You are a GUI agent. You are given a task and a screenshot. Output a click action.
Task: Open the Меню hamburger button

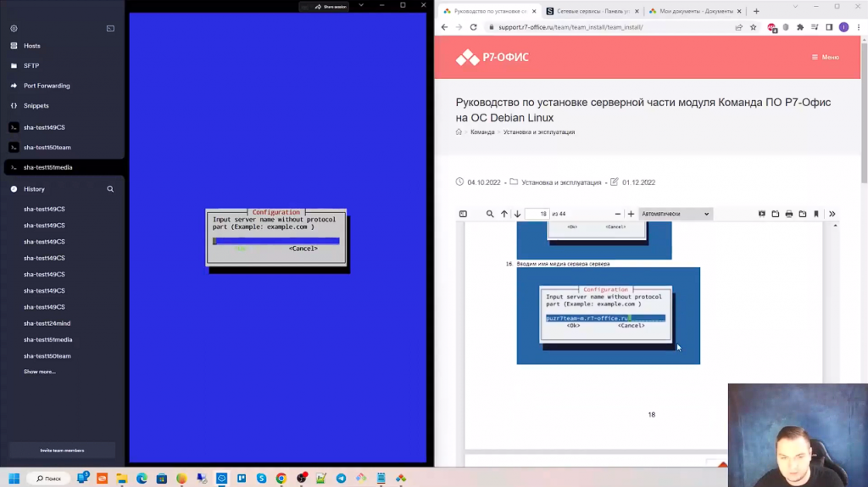point(826,57)
